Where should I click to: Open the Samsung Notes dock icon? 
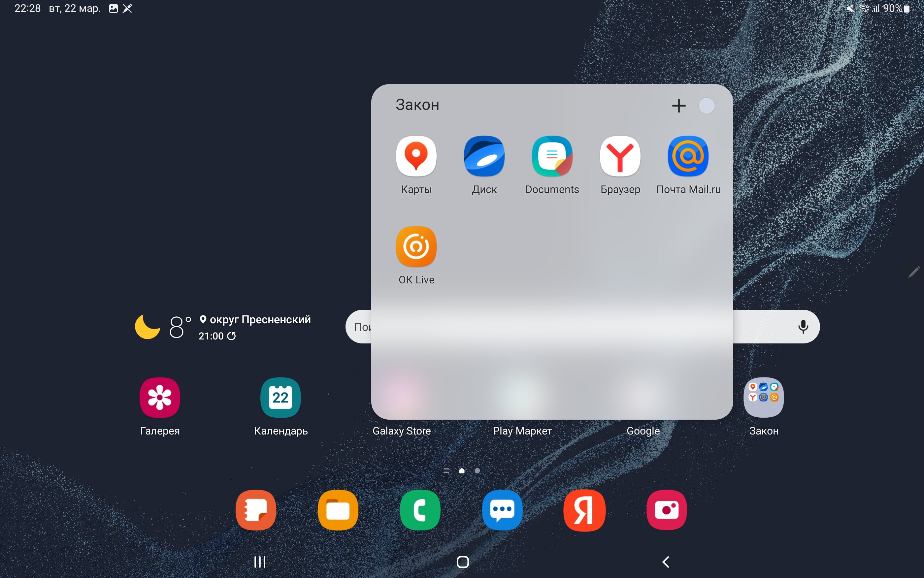(256, 510)
